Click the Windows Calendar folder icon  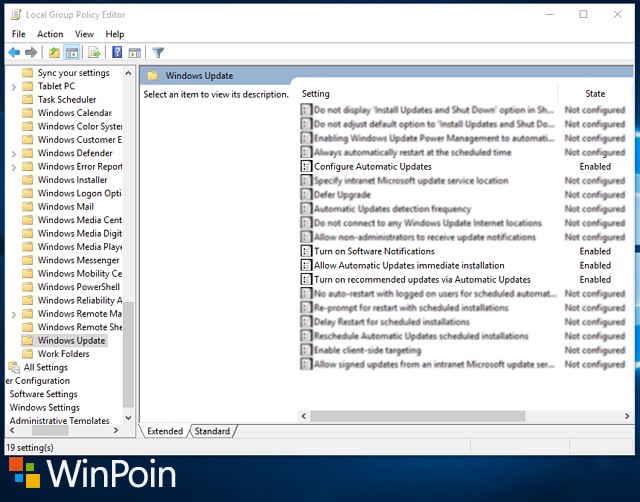27,113
